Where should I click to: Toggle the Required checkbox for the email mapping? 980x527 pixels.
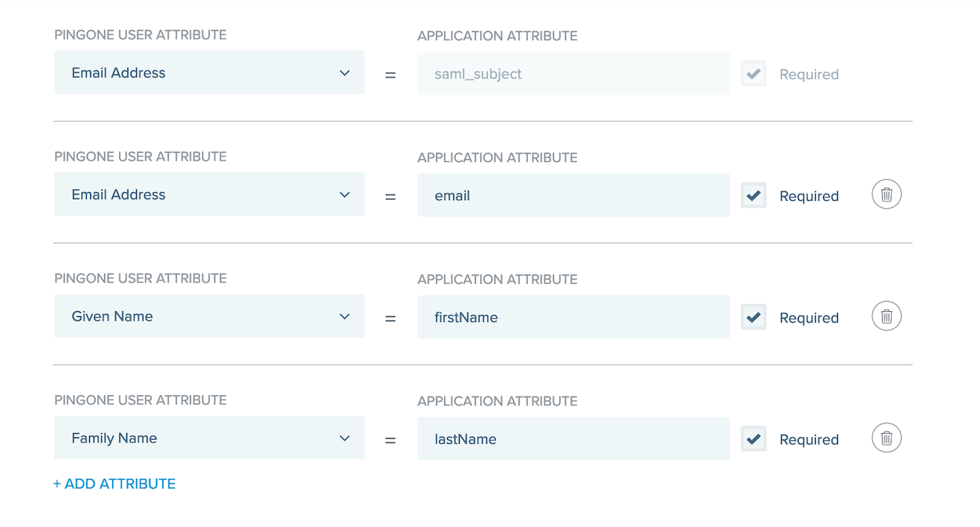pos(753,194)
